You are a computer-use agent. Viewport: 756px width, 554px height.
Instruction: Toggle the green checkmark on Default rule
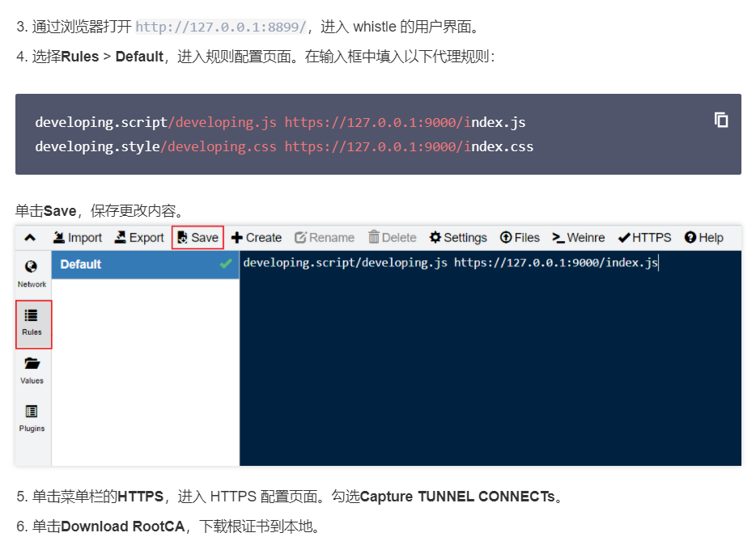(x=227, y=264)
